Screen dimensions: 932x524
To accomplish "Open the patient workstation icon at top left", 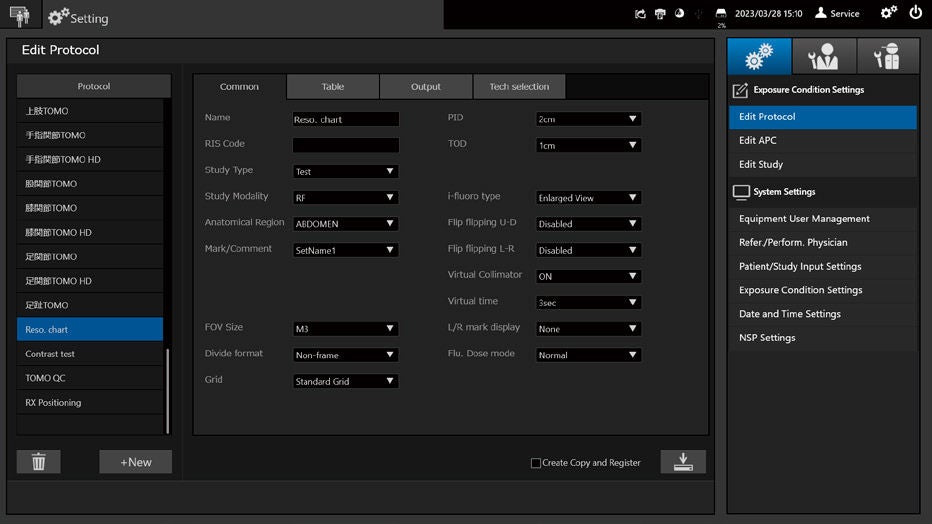I will coord(20,15).
